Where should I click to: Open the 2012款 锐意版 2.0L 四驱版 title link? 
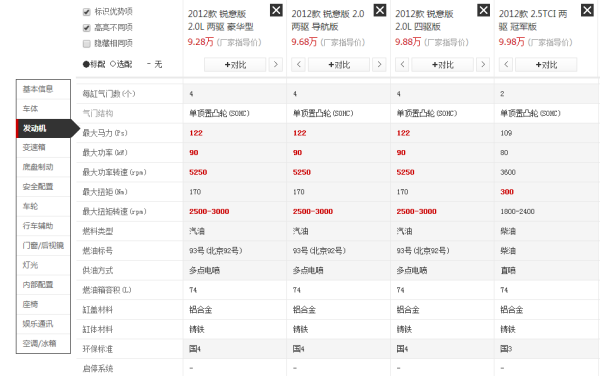coord(424,20)
